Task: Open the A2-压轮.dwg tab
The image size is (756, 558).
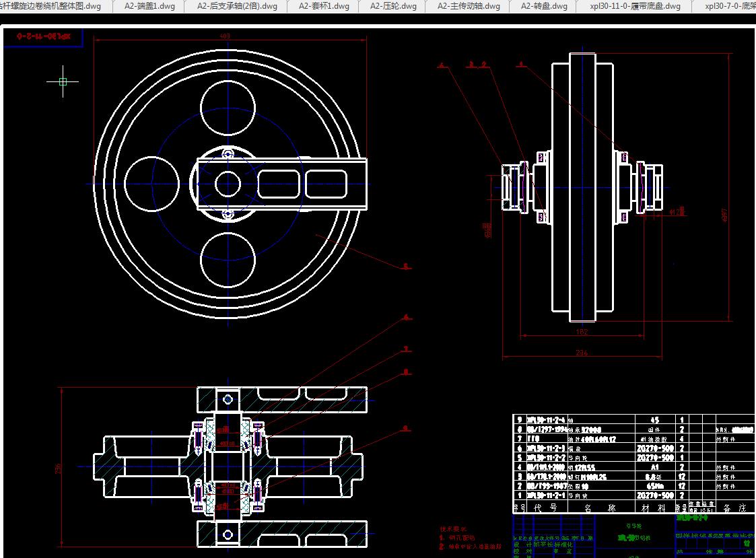Action: coord(393,6)
